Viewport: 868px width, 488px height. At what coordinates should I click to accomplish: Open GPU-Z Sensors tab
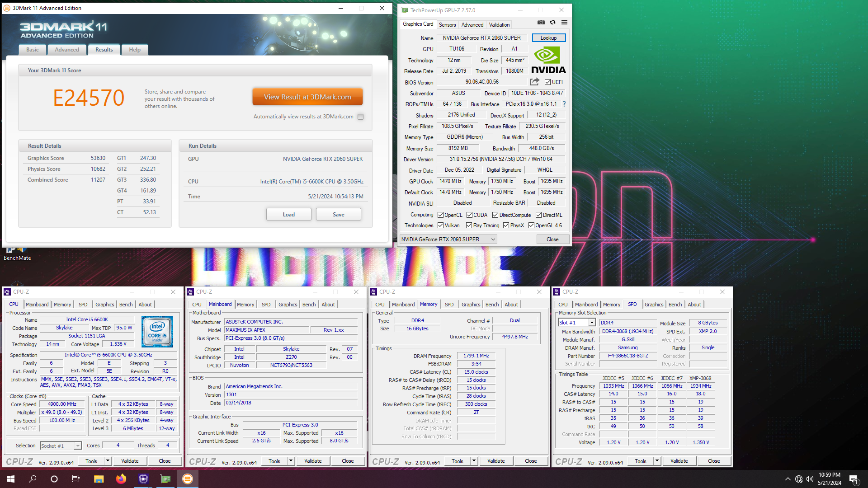447,24
